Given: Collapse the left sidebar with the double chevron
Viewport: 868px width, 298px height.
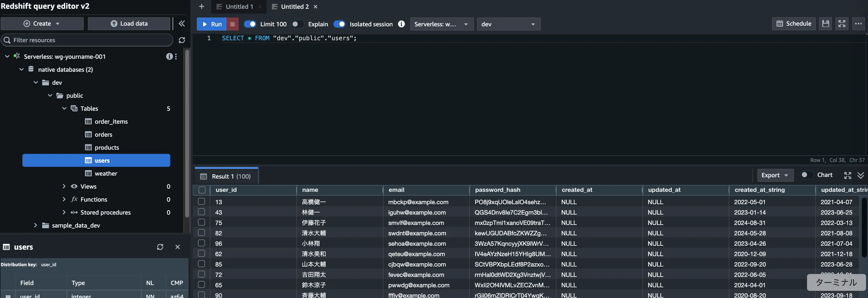Looking at the screenshot, I should (182, 24).
